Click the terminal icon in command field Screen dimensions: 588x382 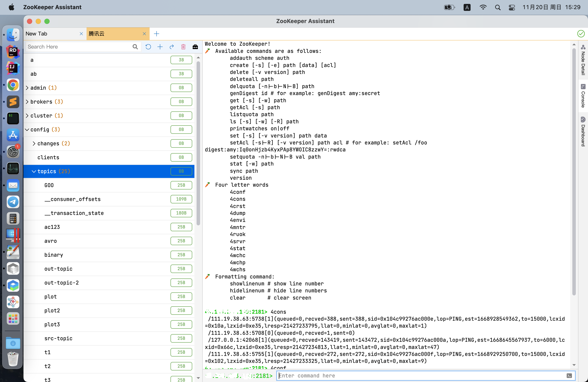(569, 375)
